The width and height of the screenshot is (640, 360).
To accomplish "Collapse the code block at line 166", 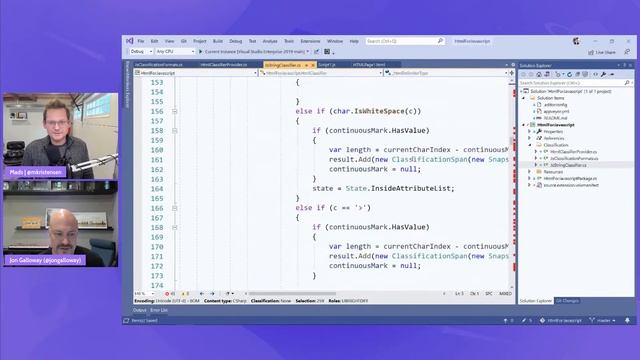I will click(174, 208).
